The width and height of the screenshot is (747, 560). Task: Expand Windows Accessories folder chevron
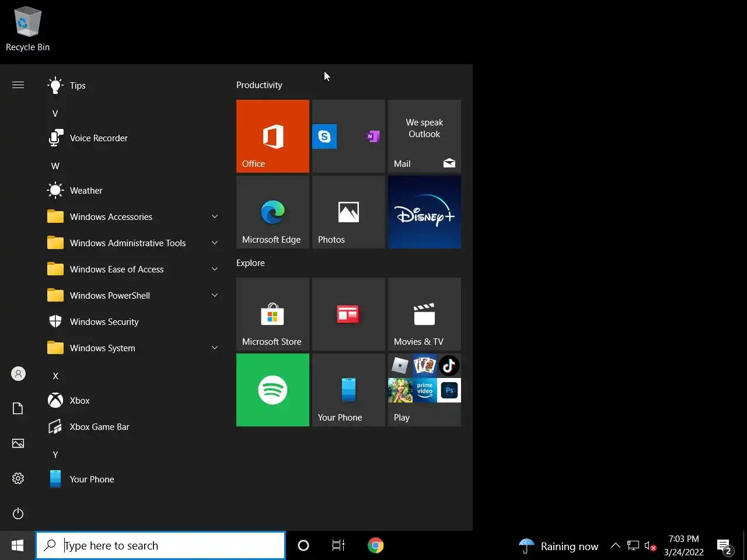click(215, 216)
